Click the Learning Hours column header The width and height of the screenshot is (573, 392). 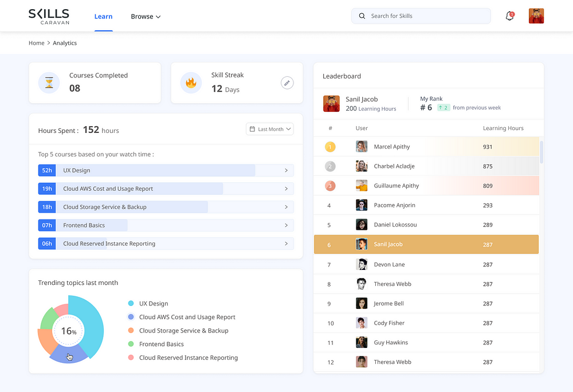[503, 128]
